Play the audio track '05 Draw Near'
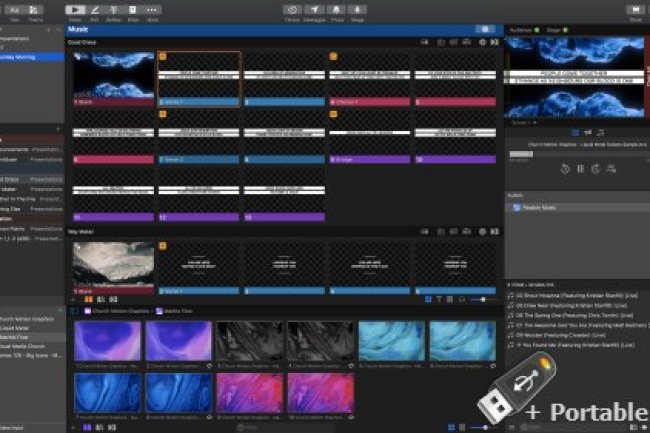650x433 pixels. (x=568, y=305)
